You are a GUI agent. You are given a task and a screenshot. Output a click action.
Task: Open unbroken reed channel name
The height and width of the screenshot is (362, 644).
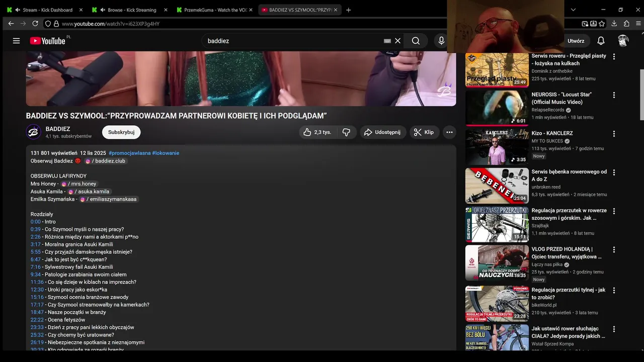(546, 187)
